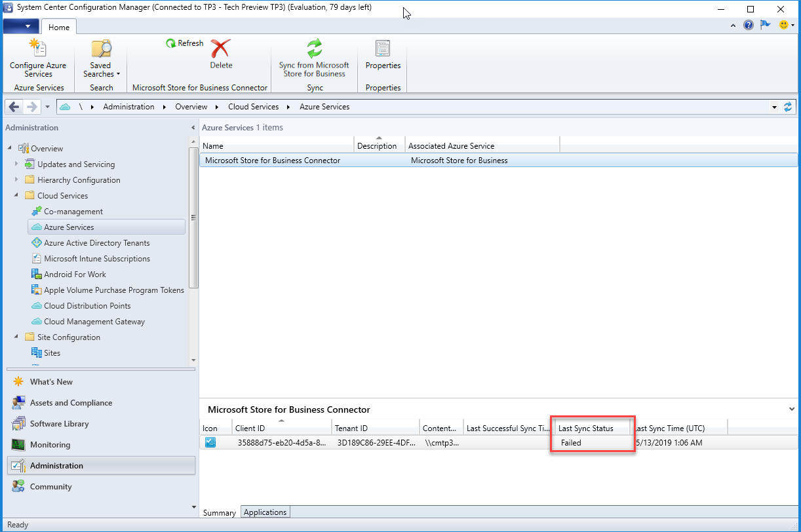Switch to Assets and Compliance workspace
Image resolution: width=801 pixels, height=532 pixels.
(x=71, y=403)
